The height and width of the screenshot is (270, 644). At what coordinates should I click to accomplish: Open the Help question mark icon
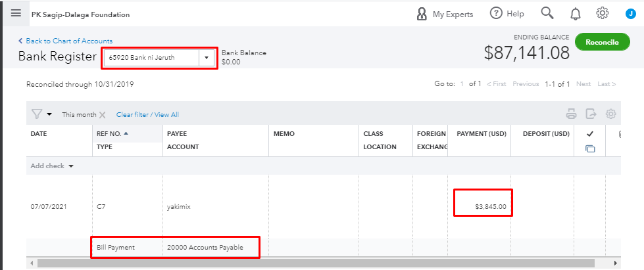pyautogui.click(x=496, y=14)
